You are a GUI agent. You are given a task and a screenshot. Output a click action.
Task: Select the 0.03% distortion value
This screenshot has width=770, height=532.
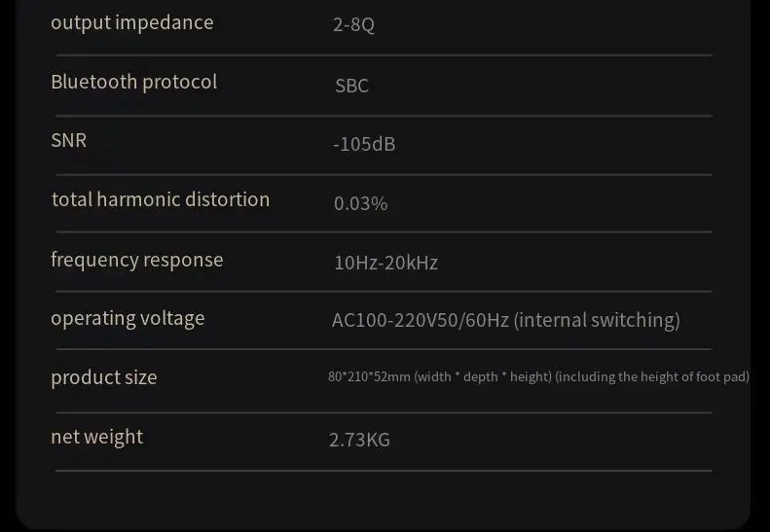(x=360, y=203)
